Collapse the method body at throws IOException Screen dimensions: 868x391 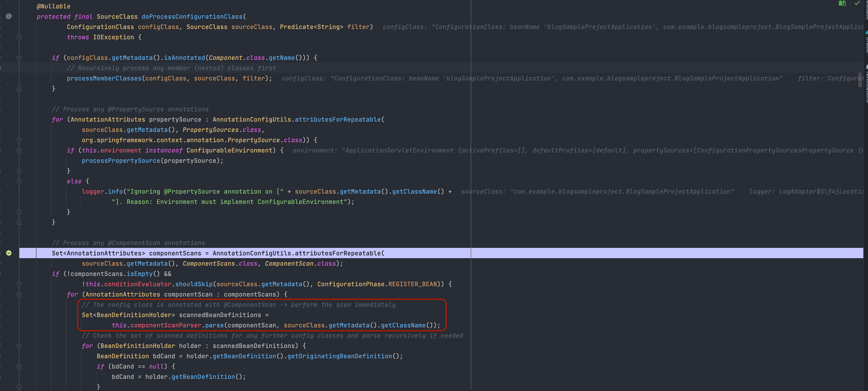[19, 37]
